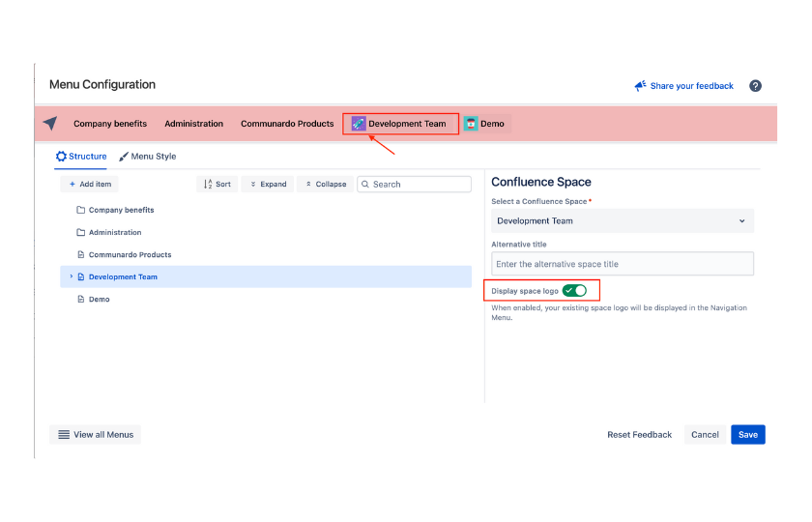
Task: Select Demo in the structure tree
Action: [99, 300]
